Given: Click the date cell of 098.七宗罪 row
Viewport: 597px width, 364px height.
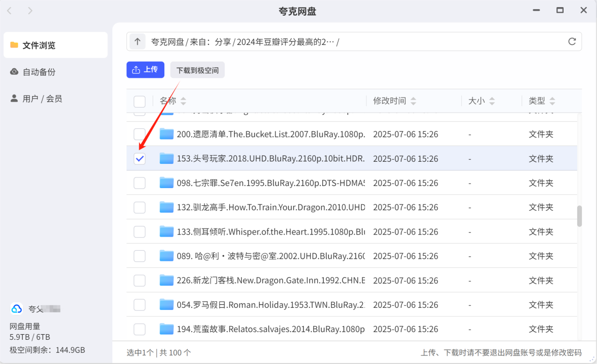Looking at the screenshot, I should [405, 183].
